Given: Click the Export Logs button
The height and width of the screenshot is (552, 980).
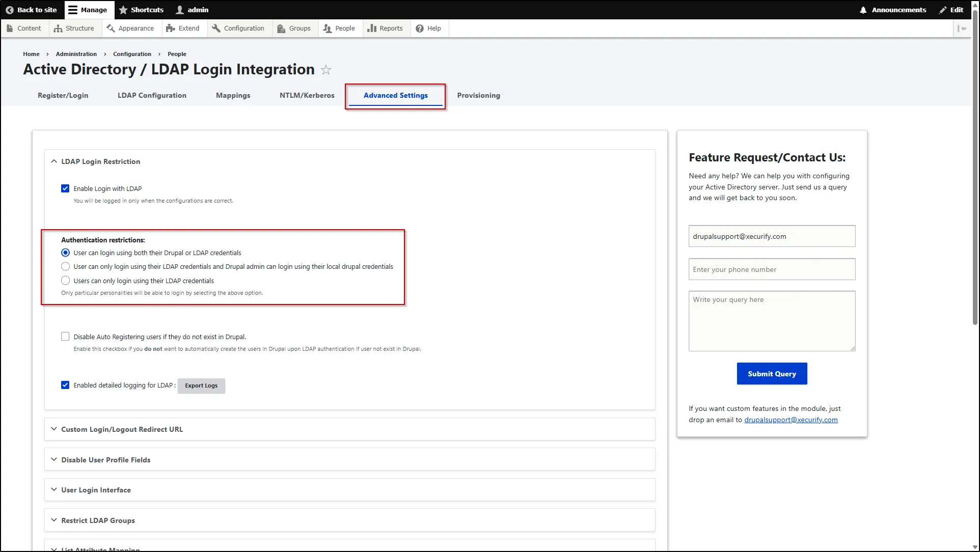Looking at the screenshot, I should click(201, 385).
